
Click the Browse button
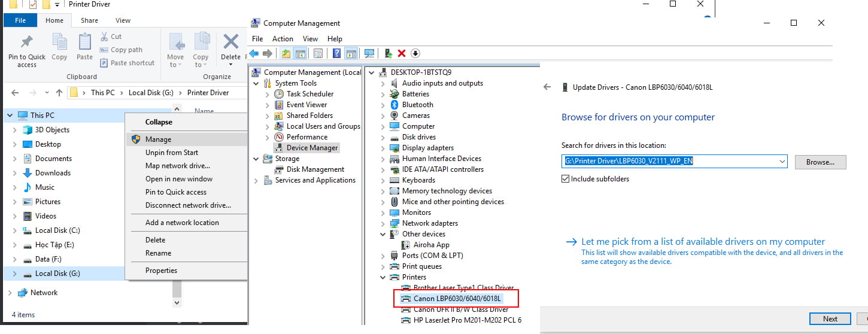(x=820, y=162)
